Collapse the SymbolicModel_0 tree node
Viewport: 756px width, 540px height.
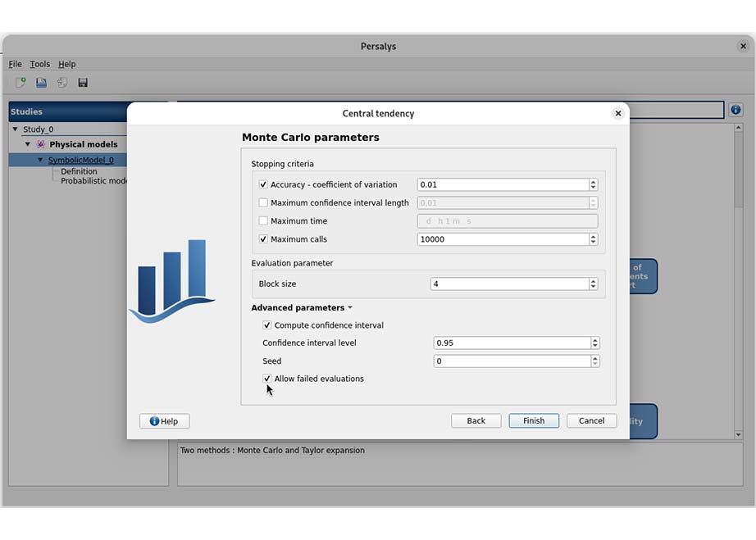[40, 160]
